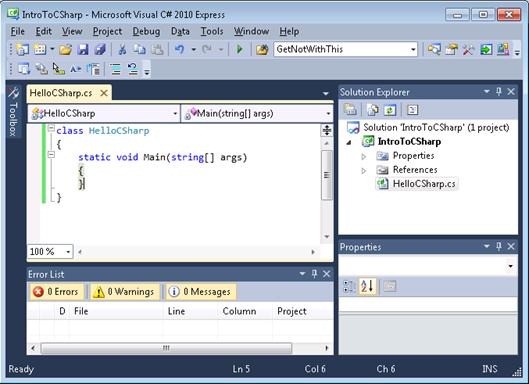
Task: Collapse the class HelloCSharp code outline
Action: (x=51, y=128)
